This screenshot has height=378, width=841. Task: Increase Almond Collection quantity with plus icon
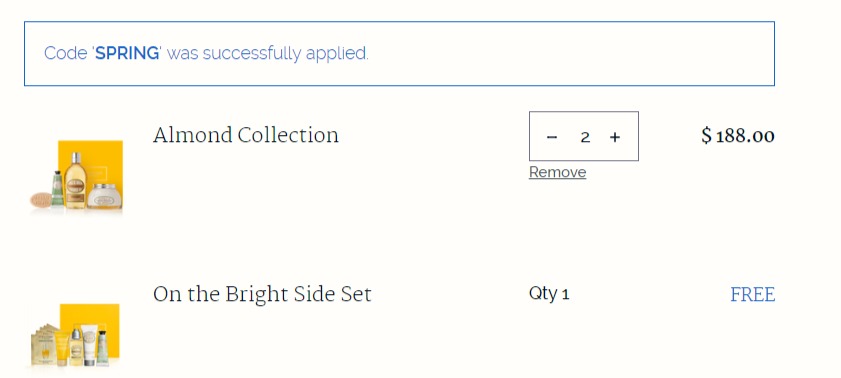click(x=615, y=137)
